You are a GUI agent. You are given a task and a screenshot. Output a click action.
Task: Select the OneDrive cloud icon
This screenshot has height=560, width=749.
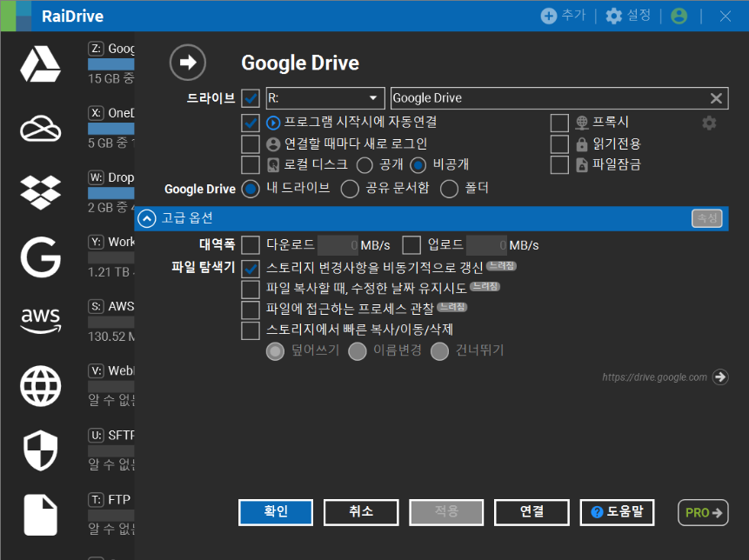[40, 128]
